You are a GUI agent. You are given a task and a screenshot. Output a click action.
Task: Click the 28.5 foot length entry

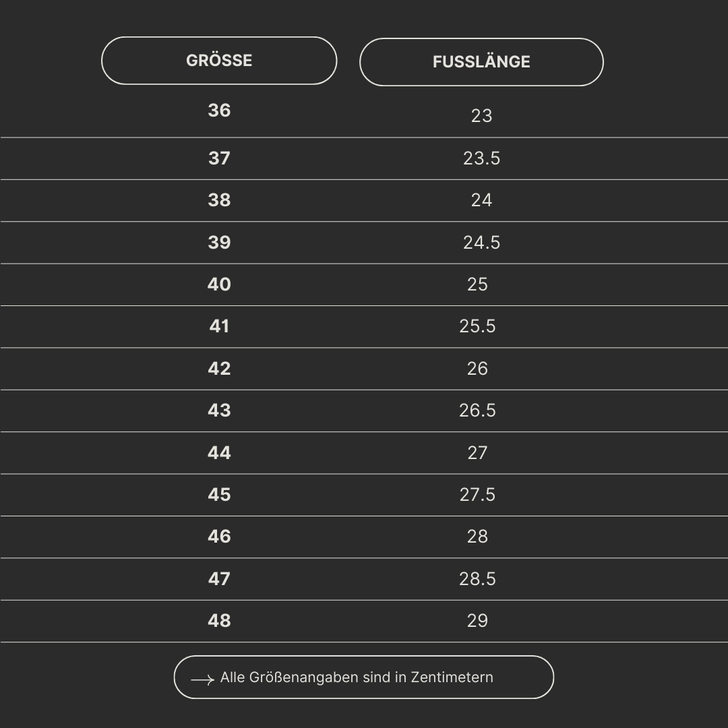(x=477, y=579)
